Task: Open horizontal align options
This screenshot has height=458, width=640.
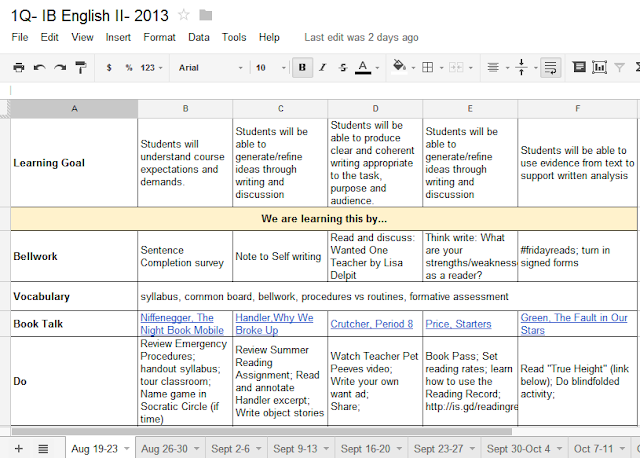Action: (x=493, y=67)
